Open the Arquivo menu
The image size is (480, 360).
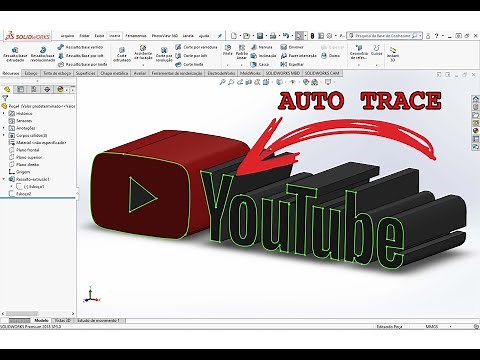click(67, 36)
